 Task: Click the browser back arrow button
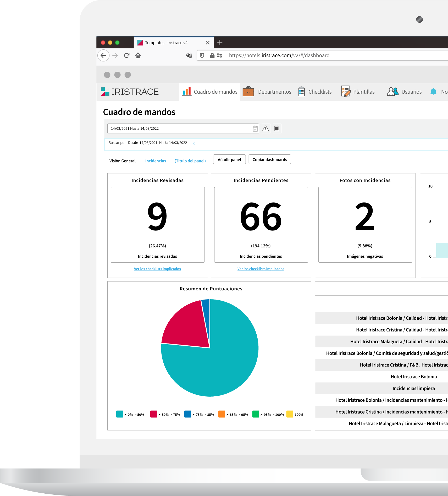tap(103, 55)
